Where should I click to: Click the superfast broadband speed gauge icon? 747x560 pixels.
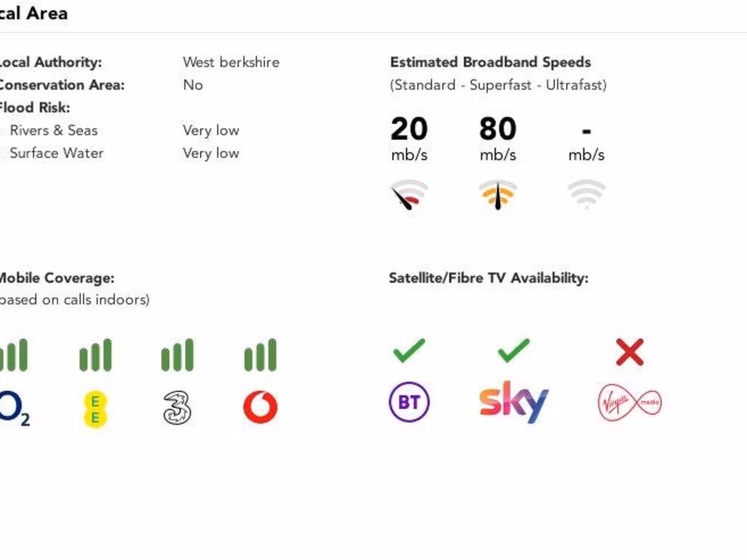coord(498,195)
